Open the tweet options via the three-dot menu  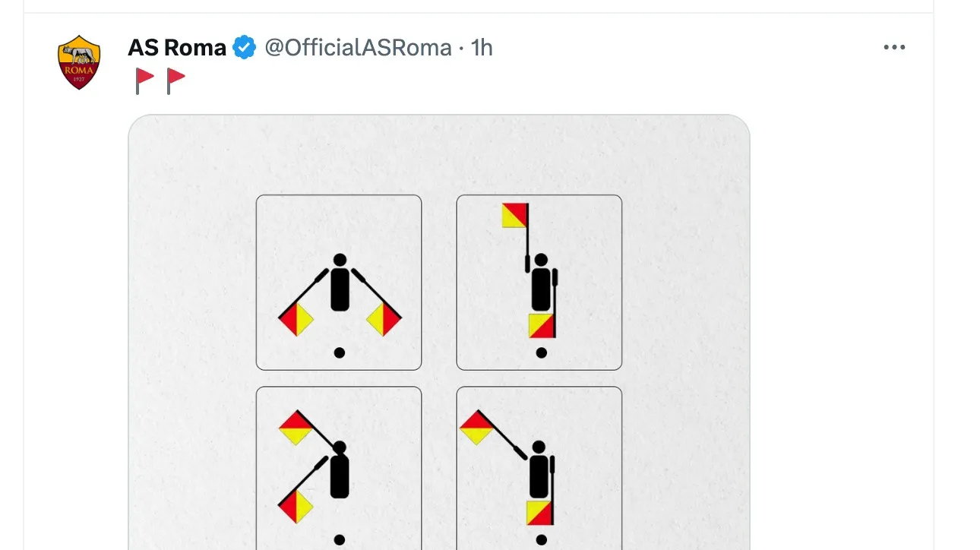[x=894, y=46]
